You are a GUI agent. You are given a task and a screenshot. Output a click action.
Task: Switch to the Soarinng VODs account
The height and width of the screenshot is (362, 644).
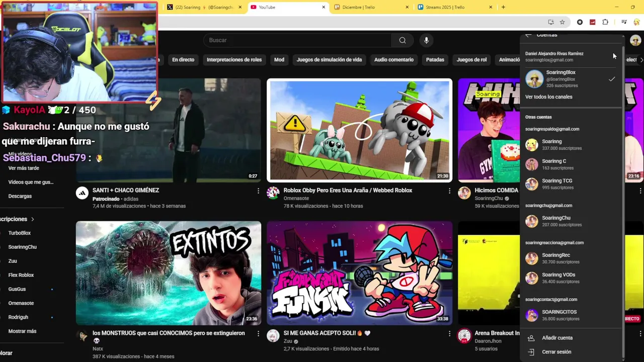[571, 278]
